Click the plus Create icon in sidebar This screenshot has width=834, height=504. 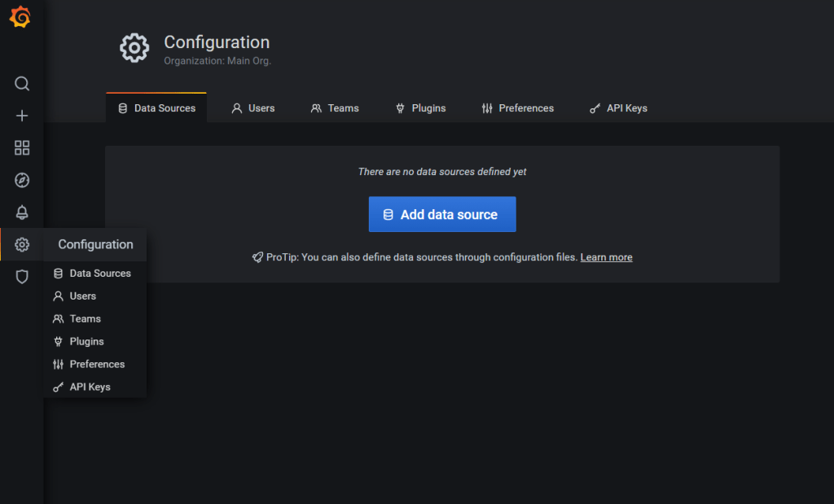[22, 116]
